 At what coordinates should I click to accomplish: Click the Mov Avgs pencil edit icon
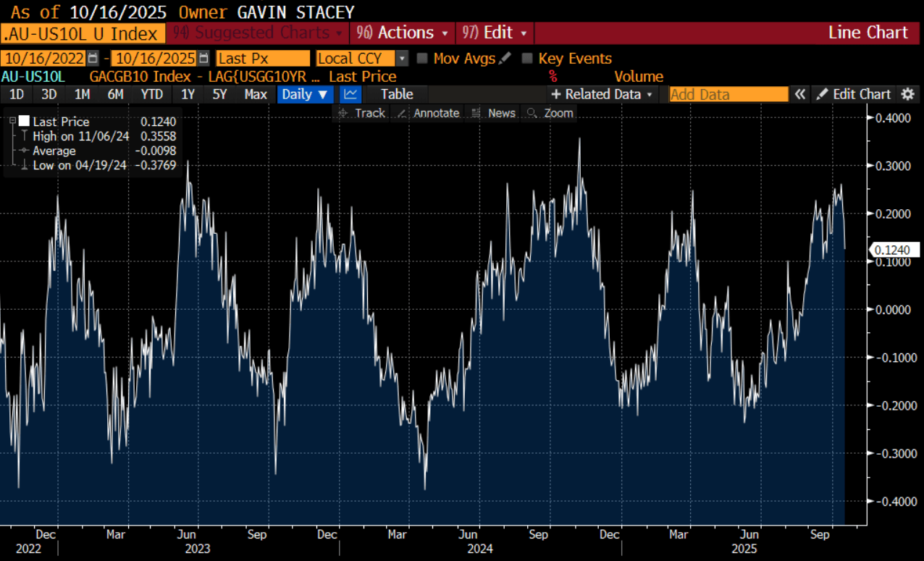click(505, 59)
